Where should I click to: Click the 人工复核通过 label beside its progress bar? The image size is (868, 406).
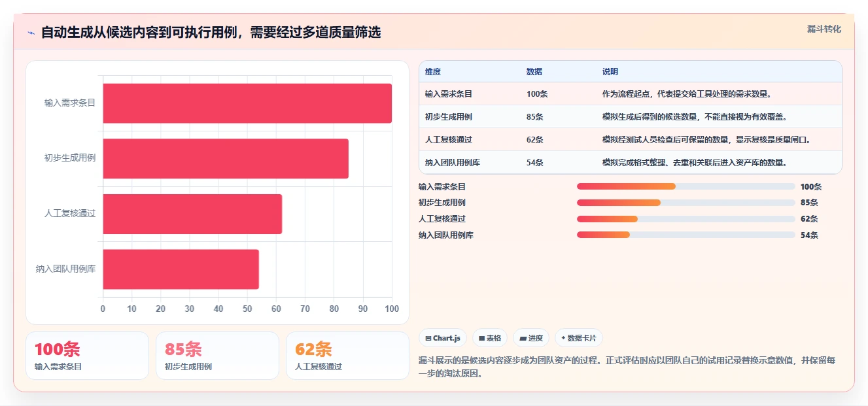pyautogui.click(x=442, y=219)
